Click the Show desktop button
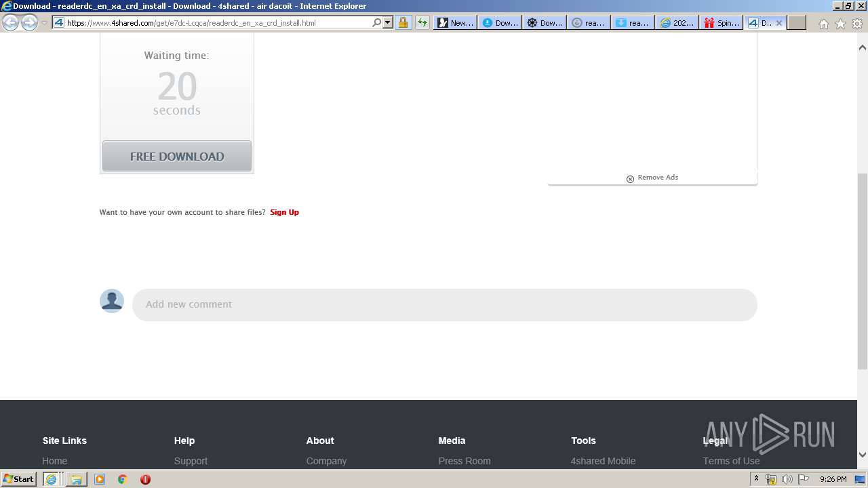 click(x=860, y=479)
